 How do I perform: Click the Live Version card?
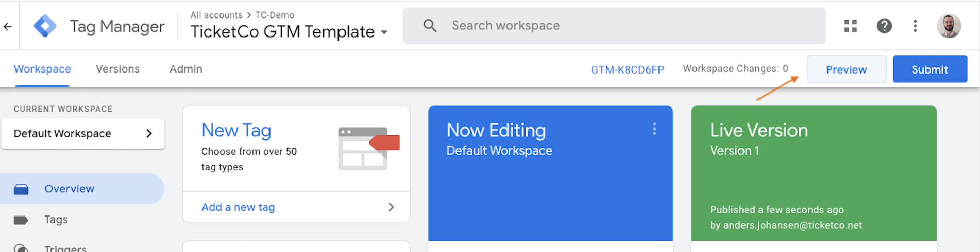[814, 173]
